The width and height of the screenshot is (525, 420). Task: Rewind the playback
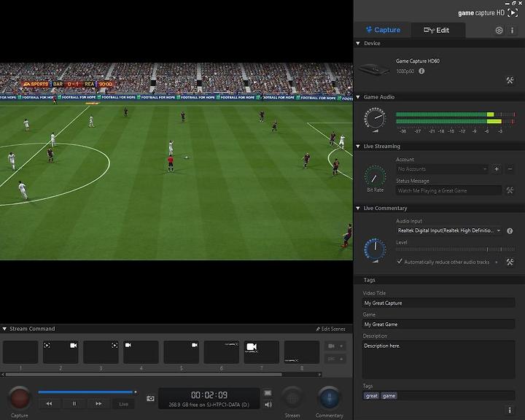coord(50,404)
